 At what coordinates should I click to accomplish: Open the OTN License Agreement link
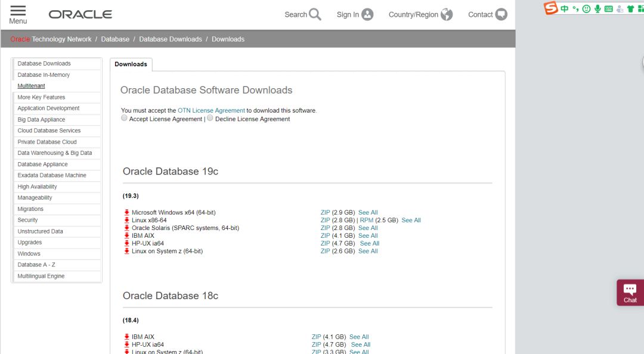pyautogui.click(x=211, y=110)
